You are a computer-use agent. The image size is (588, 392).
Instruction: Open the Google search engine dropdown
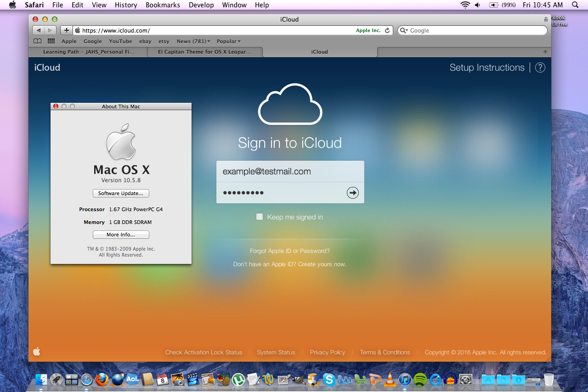click(403, 31)
